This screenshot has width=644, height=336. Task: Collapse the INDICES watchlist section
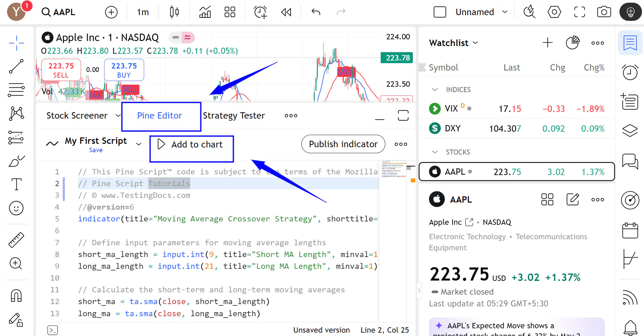point(435,90)
